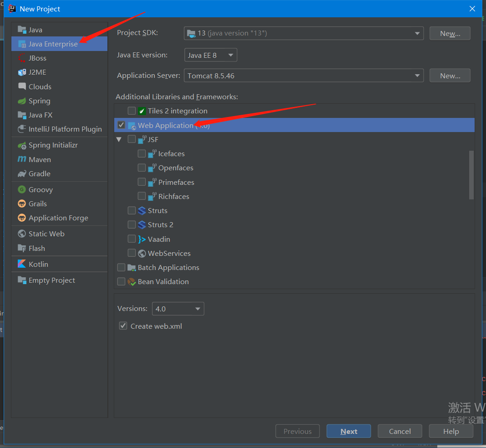Uncheck the Web Application checkbox
Screen dimensions: 486x448
(121, 125)
